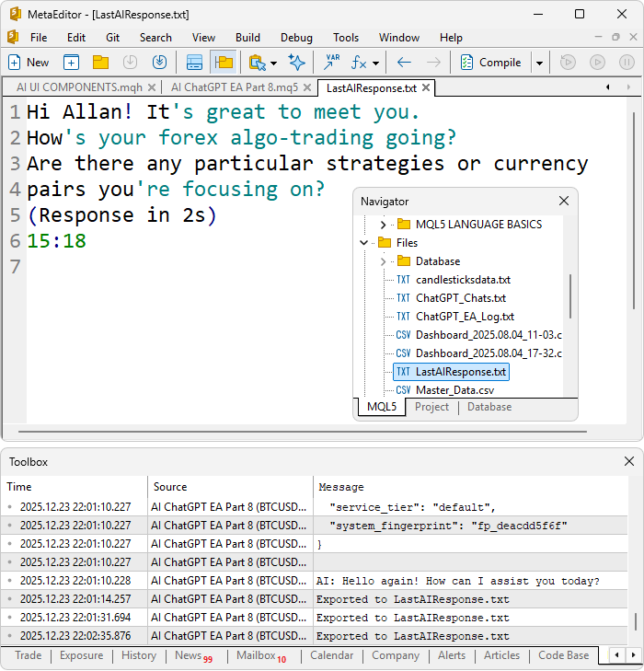Click the Compile button
The width and height of the screenshot is (644, 671).
[491, 63]
